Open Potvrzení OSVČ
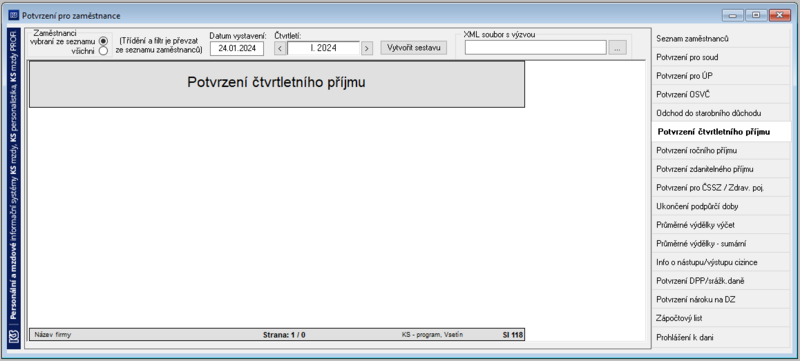The image size is (800, 361). tap(720, 94)
